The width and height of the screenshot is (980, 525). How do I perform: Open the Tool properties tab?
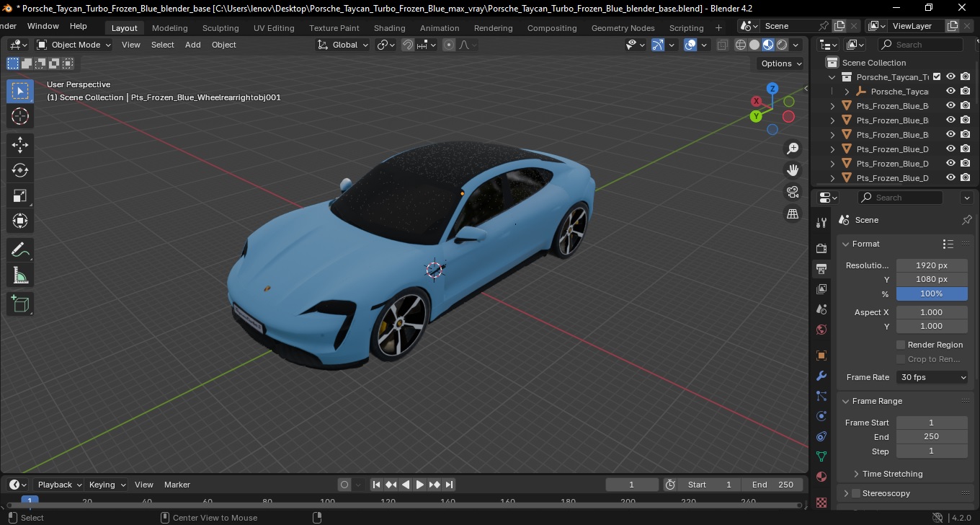[x=821, y=223]
